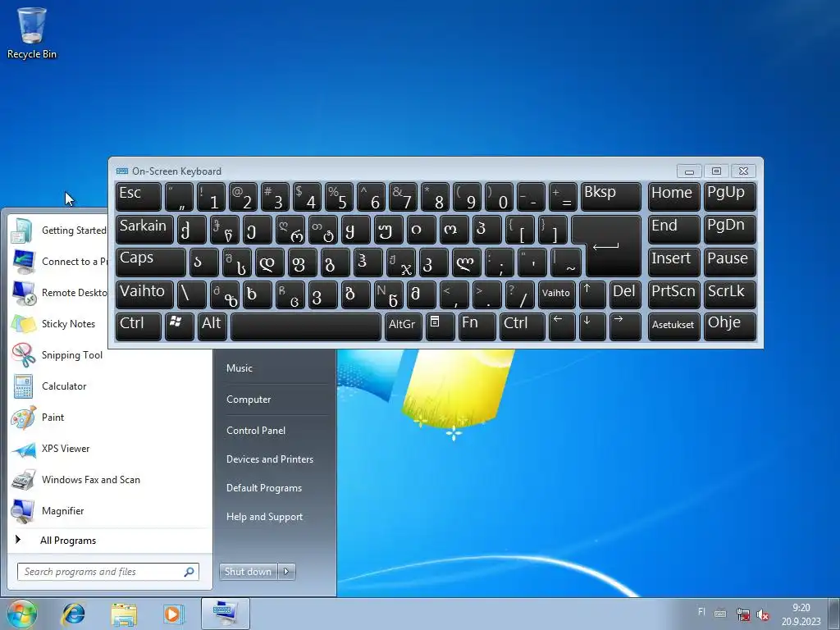The width and height of the screenshot is (840, 630).
Task: Click the Bksp key
Action: click(x=610, y=197)
